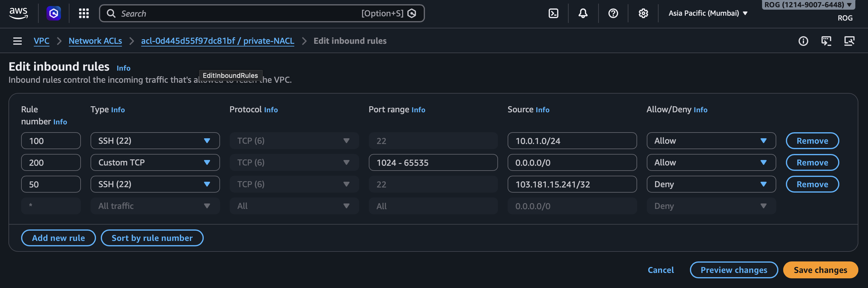Expand the Asia Pacific (Mumbai) region selector
This screenshot has height=288, width=868.
[x=708, y=14]
